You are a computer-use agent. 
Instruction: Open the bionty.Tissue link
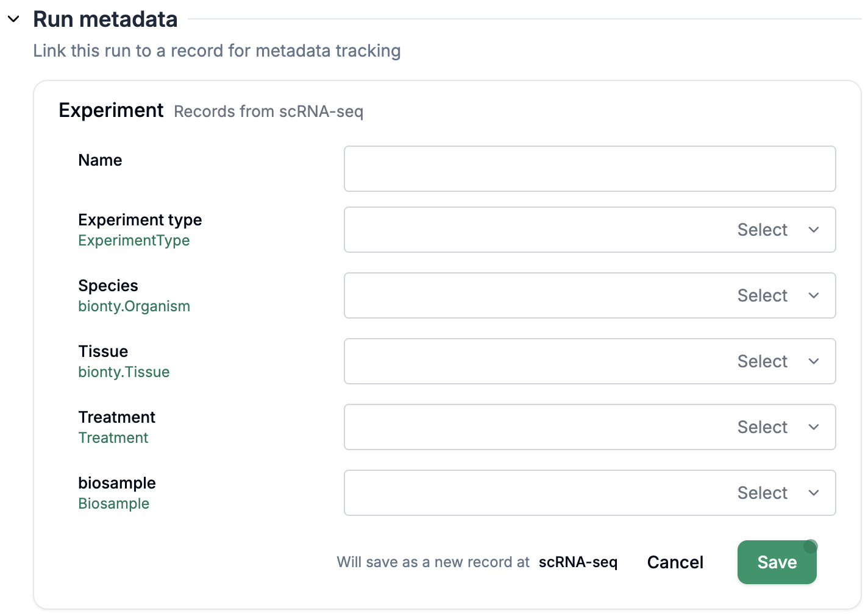pyautogui.click(x=124, y=372)
